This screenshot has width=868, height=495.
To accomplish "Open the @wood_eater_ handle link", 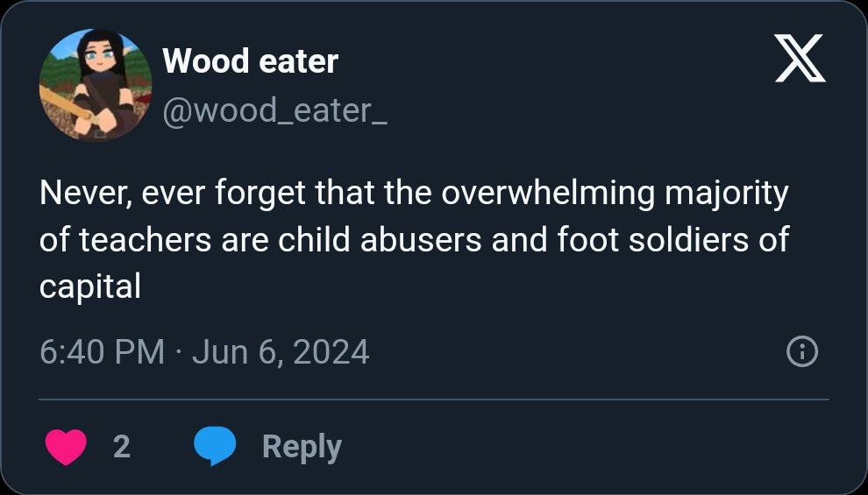I will pyautogui.click(x=274, y=112).
